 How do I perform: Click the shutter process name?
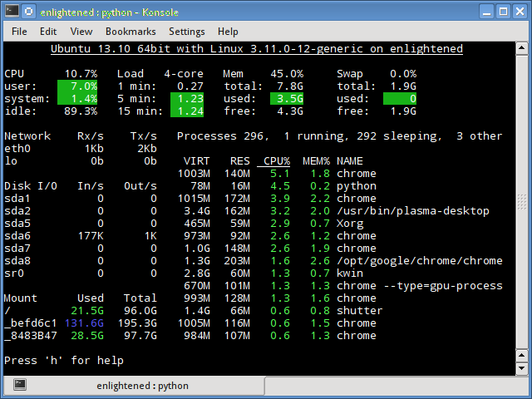coord(360,310)
